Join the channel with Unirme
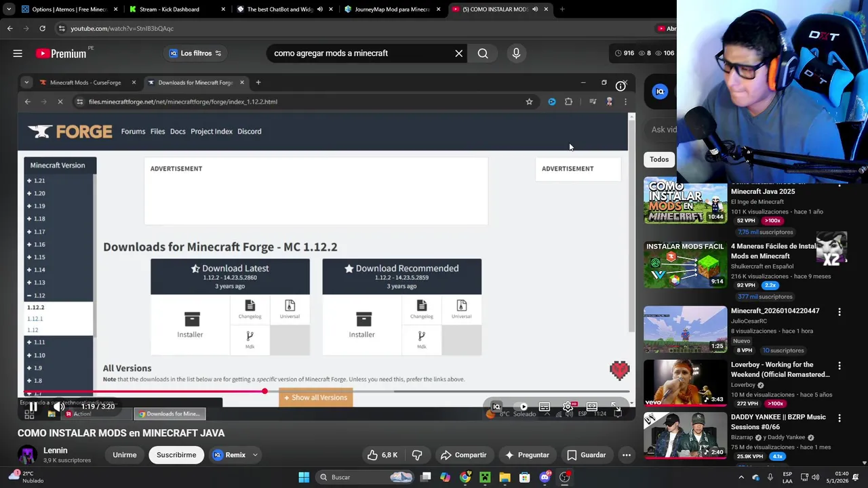Viewport: 868px width, 488px height. (x=125, y=455)
